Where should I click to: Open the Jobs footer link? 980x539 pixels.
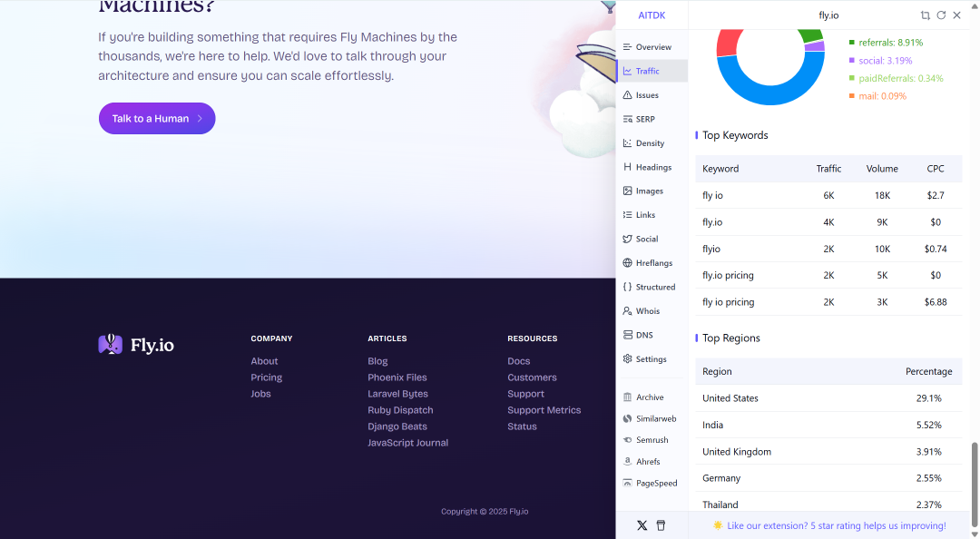click(260, 393)
